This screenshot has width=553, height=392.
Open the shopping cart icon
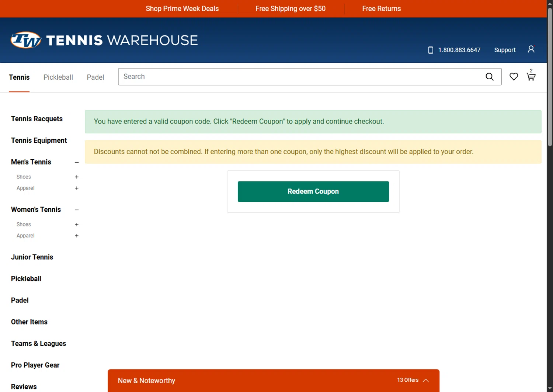click(531, 75)
